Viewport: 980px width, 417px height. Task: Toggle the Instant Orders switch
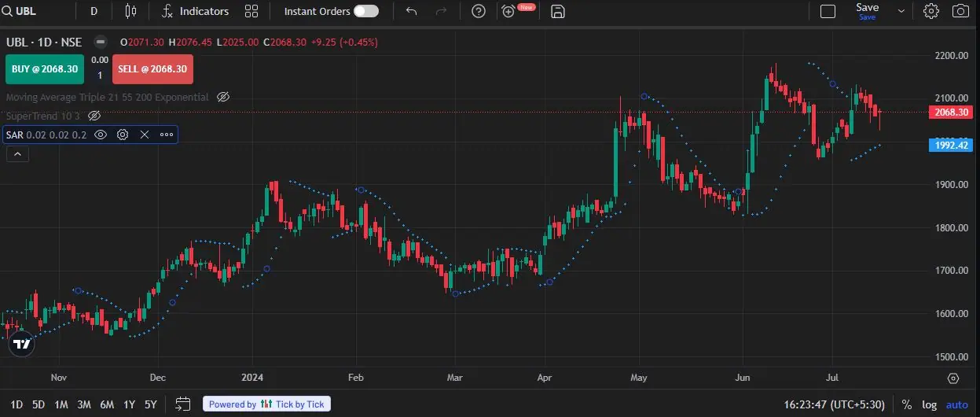pos(365,11)
